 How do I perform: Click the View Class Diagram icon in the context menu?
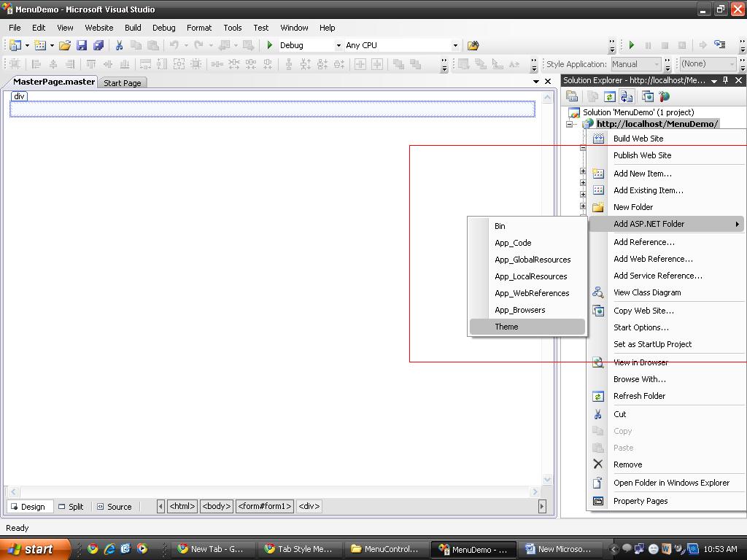point(598,292)
